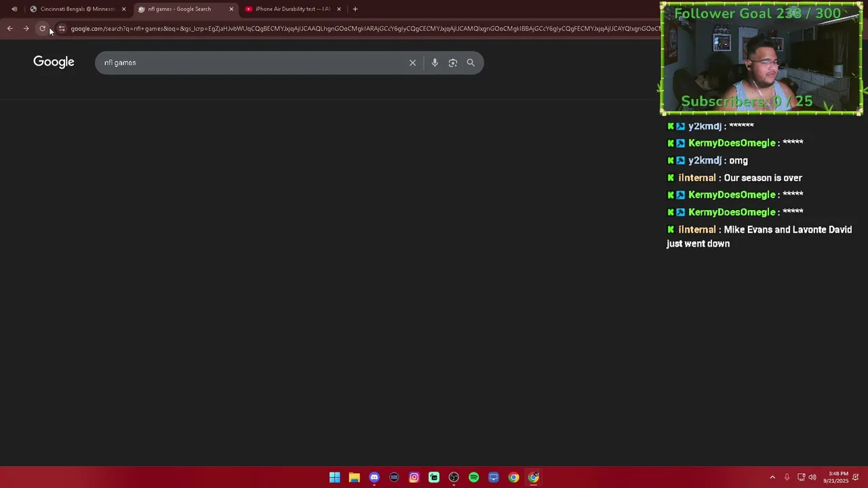Close the iPhone Air Durability tab
Screen dimensions: 868x488
click(338, 9)
